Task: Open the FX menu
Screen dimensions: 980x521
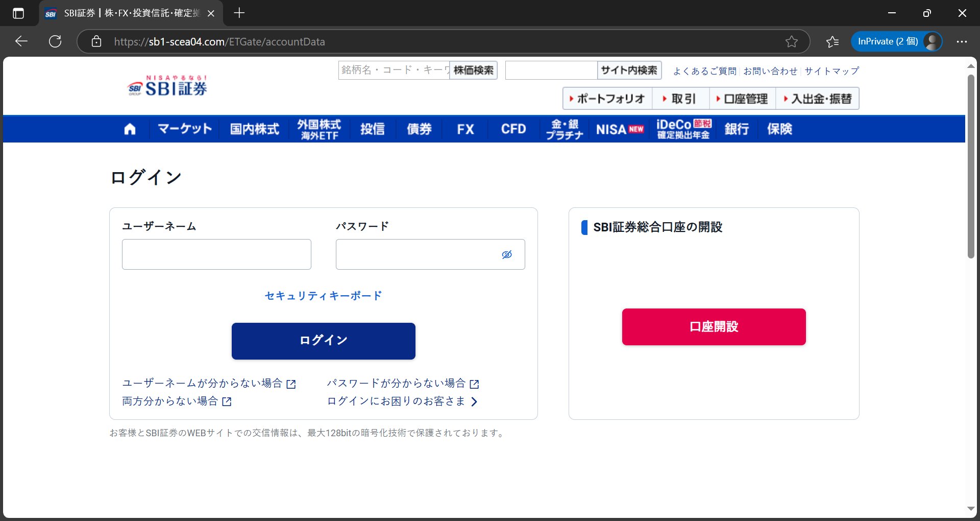Action: (x=465, y=129)
